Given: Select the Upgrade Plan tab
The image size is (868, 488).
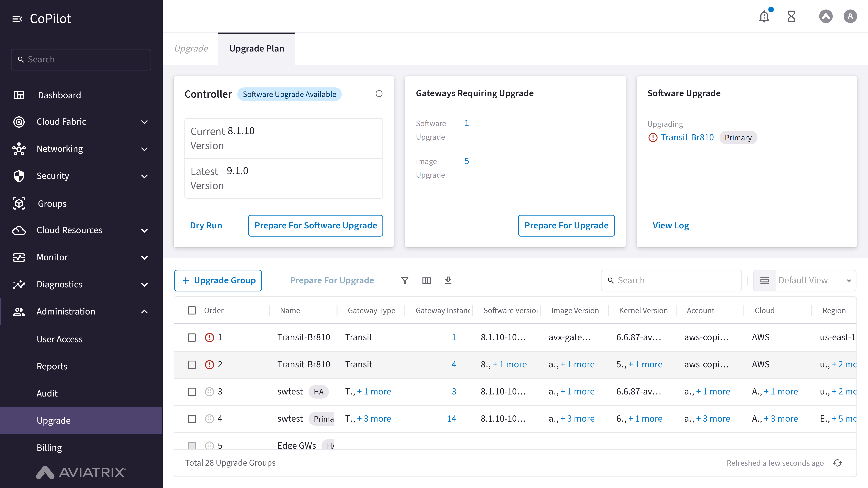Looking at the screenshot, I should point(257,48).
